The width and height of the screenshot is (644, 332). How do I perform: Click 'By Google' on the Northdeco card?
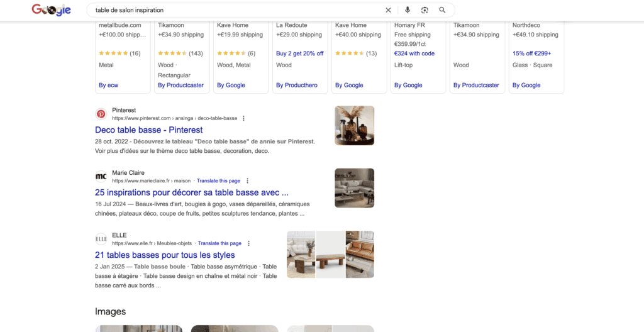[526, 85]
